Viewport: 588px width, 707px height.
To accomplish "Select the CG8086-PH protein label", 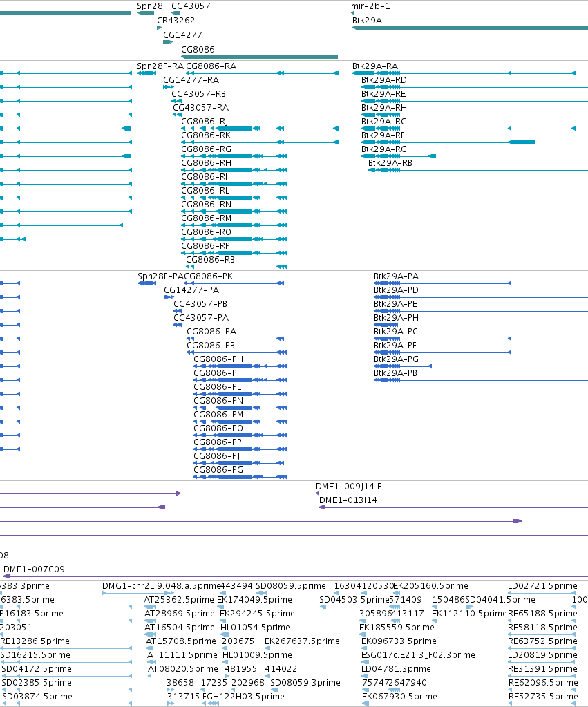I will coord(219,359).
